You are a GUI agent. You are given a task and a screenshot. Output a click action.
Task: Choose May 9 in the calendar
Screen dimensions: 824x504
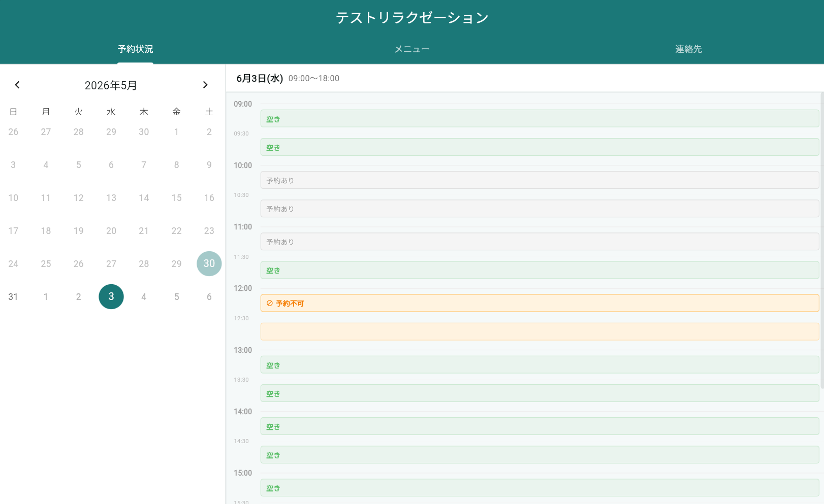[x=209, y=165]
